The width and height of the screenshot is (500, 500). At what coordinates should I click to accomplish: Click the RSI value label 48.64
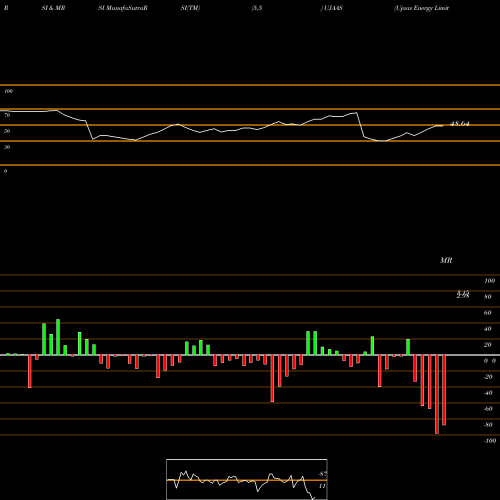pos(460,124)
